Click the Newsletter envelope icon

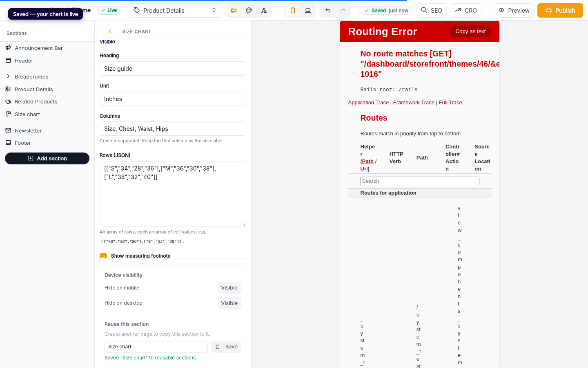click(8, 130)
